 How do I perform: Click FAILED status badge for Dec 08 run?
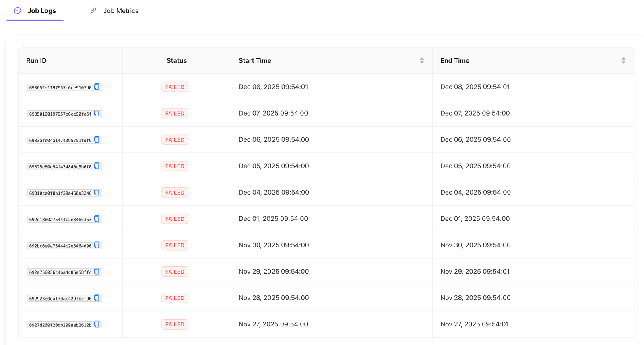[x=175, y=87]
